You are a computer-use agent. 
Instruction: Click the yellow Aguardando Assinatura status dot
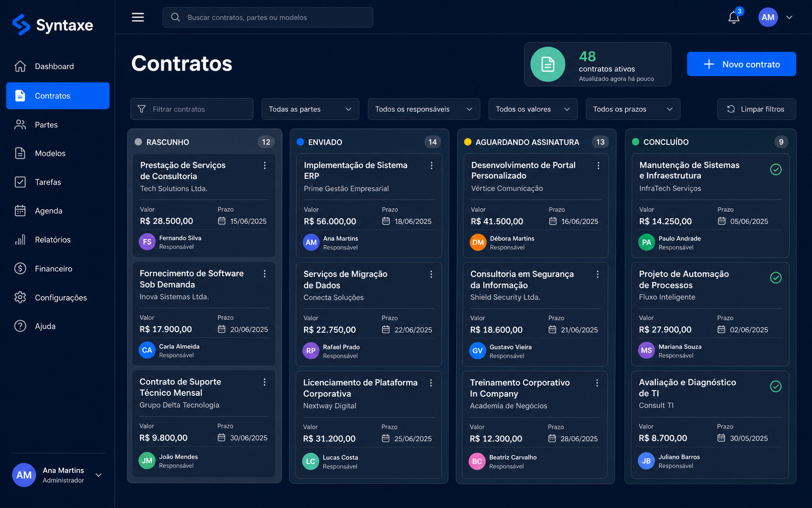pos(468,142)
